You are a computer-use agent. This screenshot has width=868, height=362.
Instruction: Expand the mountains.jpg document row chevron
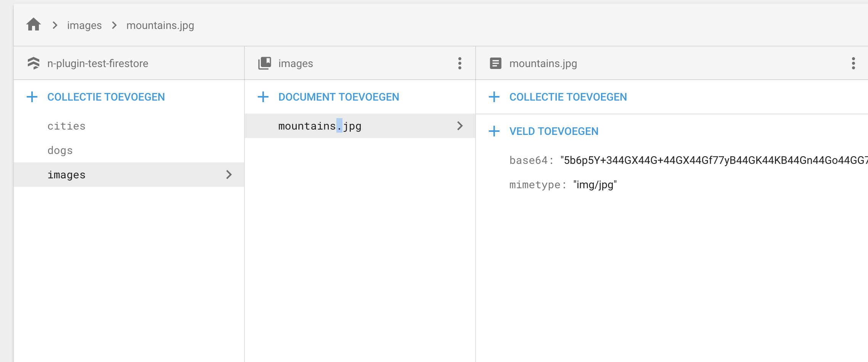[460, 126]
